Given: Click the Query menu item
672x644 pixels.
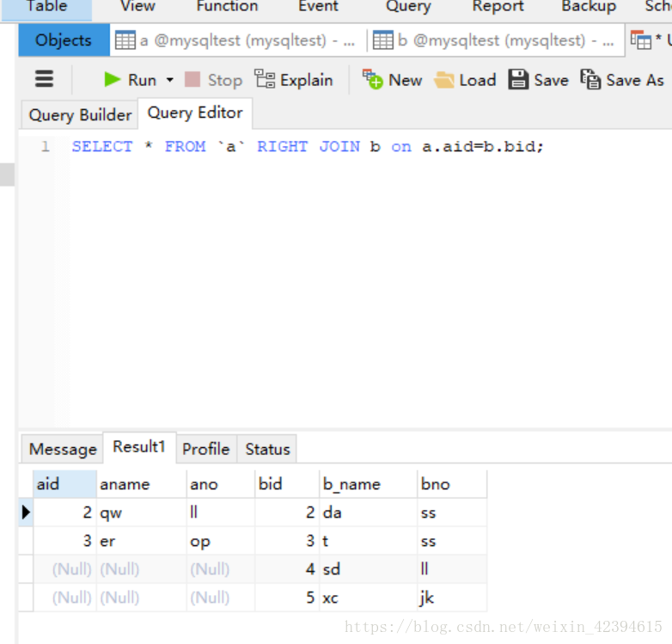Looking at the screenshot, I should click(x=408, y=6).
